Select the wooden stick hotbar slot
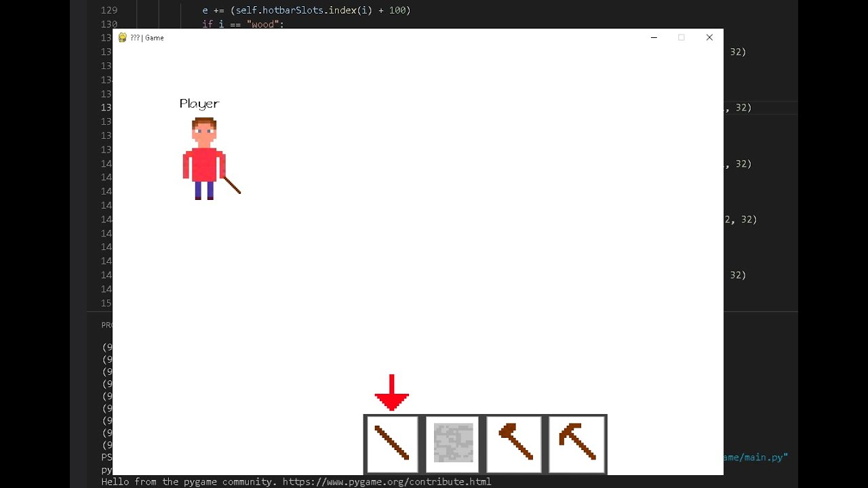Image resolution: width=868 pixels, height=488 pixels. point(392,444)
